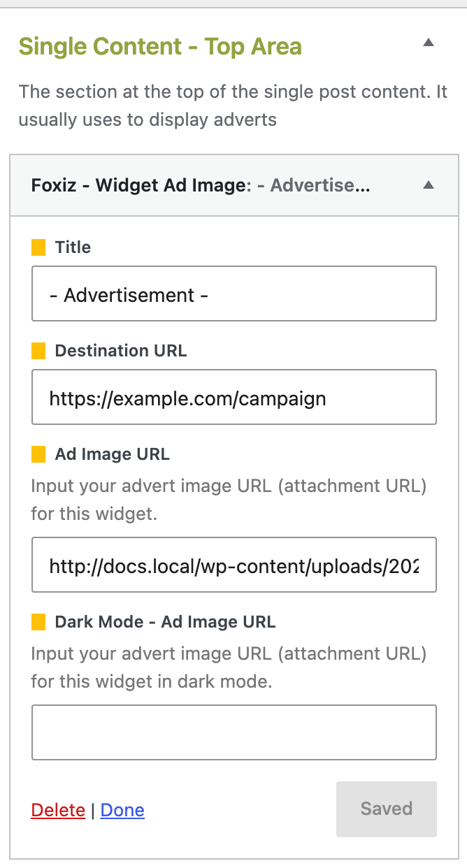Click the section description about display adverts
The width and height of the screenshot is (467, 868).
pyautogui.click(x=233, y=106)
